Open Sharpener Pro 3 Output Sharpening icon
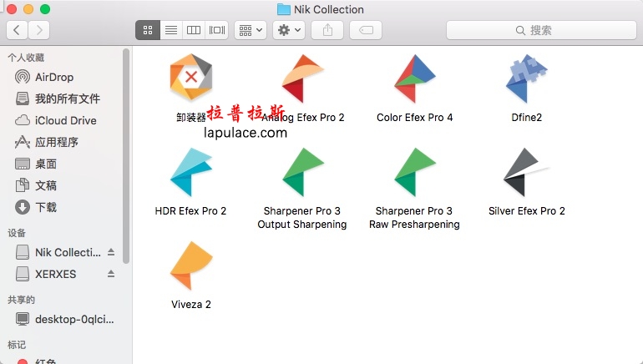The height and width of the screenshot is (364, 643). [x=303, y=172]
